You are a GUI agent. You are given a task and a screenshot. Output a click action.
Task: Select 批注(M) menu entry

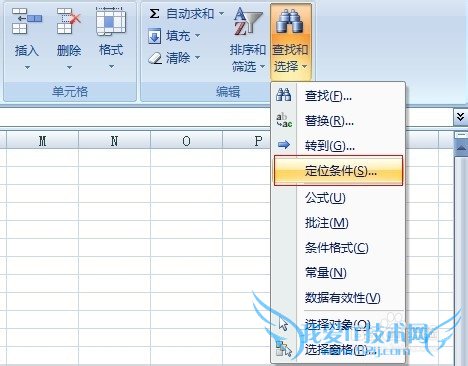pos(339,223)
